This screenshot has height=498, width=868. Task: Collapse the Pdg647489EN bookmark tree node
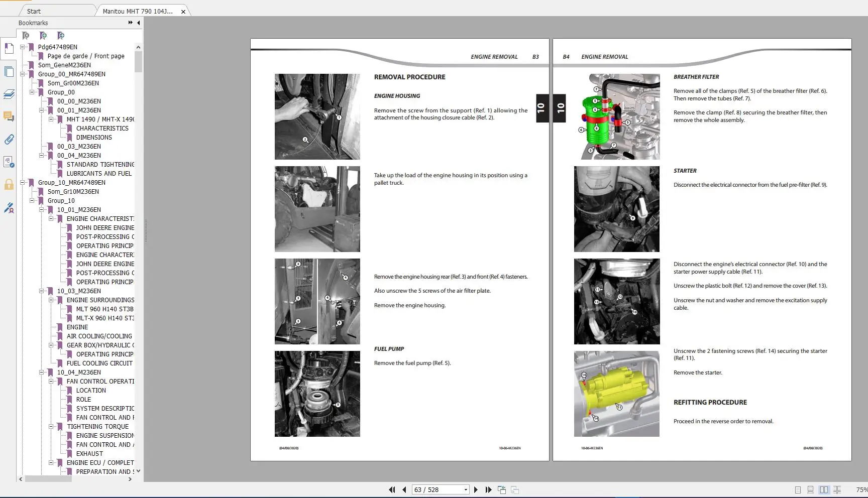click(22, 47)
